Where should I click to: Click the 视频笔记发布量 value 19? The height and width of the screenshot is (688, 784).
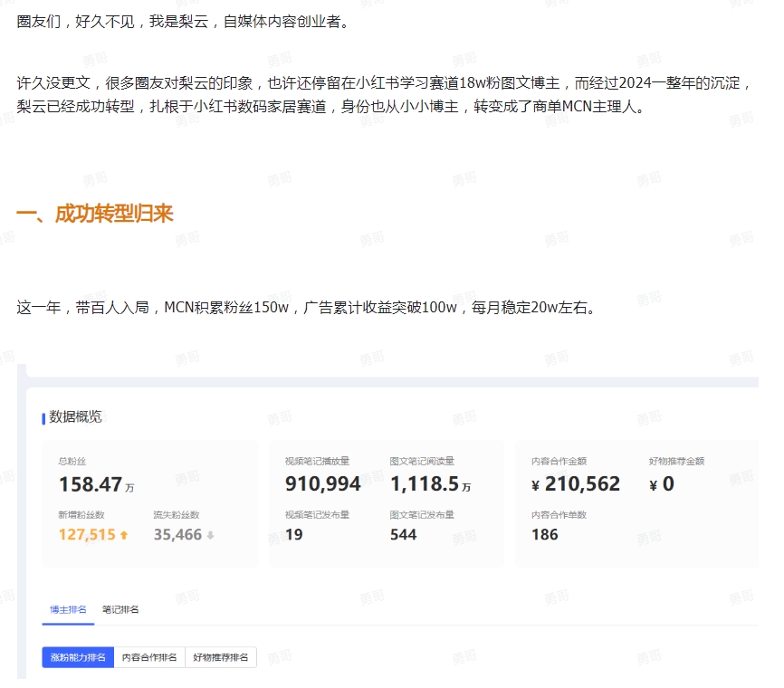pos(293,534)
